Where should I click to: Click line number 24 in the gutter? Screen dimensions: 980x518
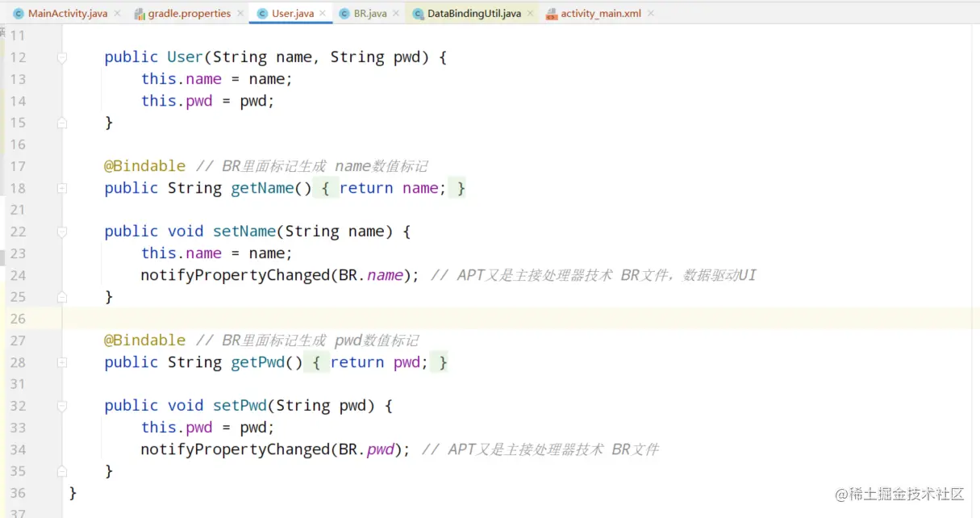tap(18, 275)
